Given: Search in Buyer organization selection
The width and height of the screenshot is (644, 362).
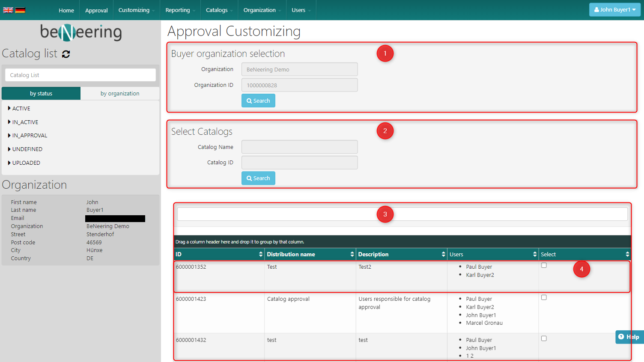Looking at the screenshot, I should (x=258, y=101).
